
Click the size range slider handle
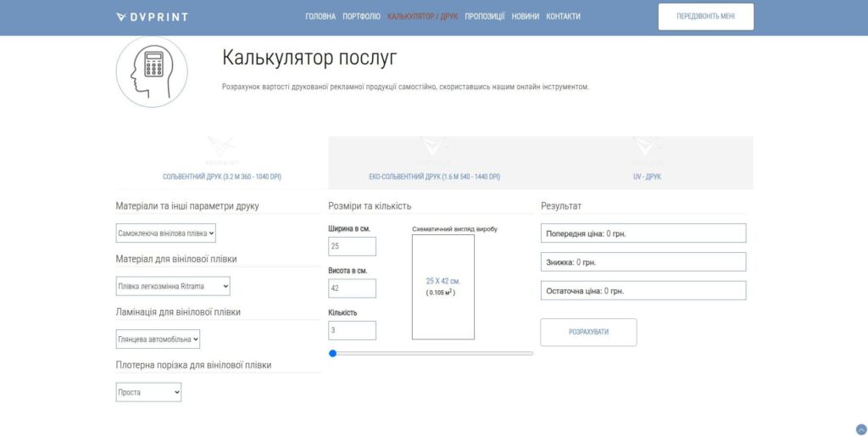pos(333,353)
